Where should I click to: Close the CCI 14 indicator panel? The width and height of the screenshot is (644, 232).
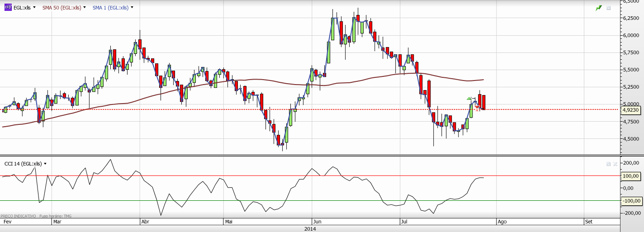click(x=615, y=164)
